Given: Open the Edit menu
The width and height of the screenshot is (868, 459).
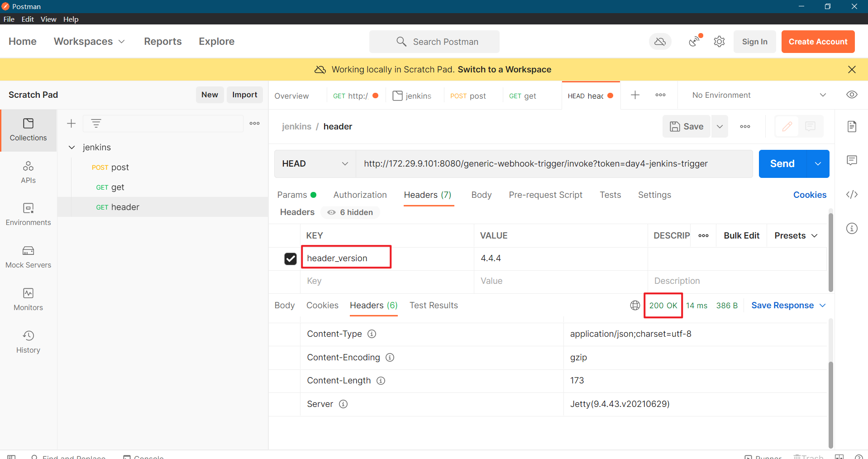Looking at the screenshot, I should pos(28,19).
